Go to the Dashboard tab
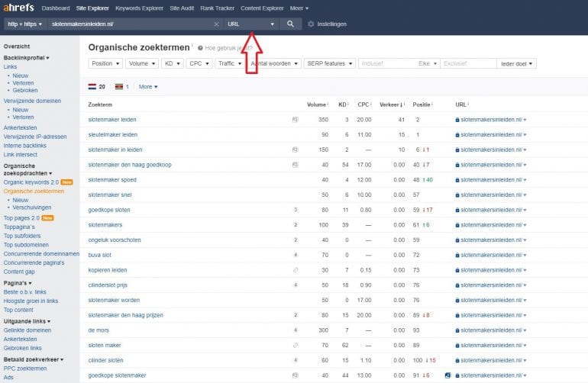Screen dimensions: 588x383 (56, 8)
